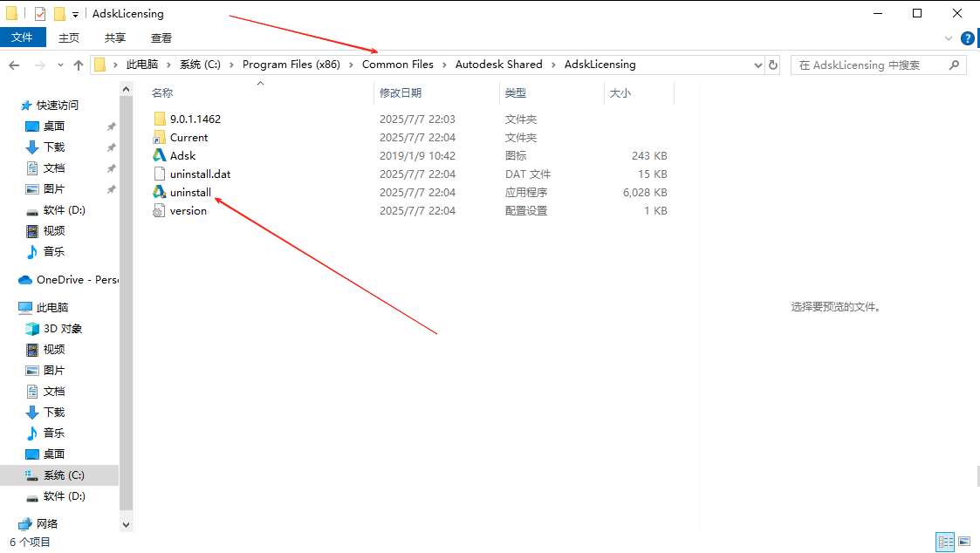980x553 pixels.
Task: Sort by 大小 column header
Action: point(620,93)
